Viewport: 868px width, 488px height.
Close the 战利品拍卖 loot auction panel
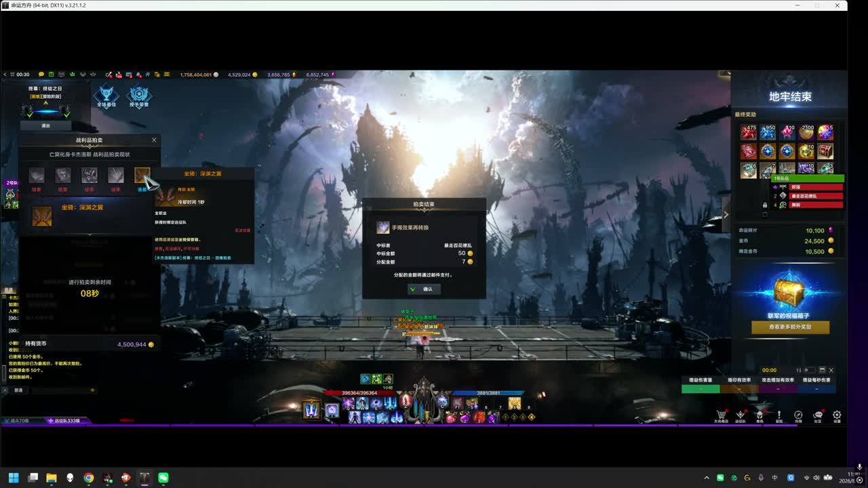click(x=154, y=140)
